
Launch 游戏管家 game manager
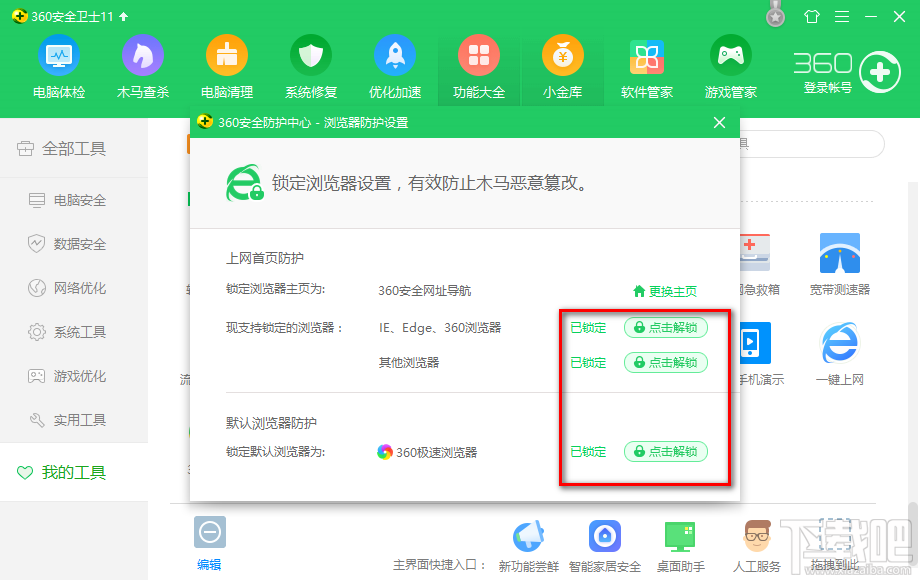pos(730,65)
